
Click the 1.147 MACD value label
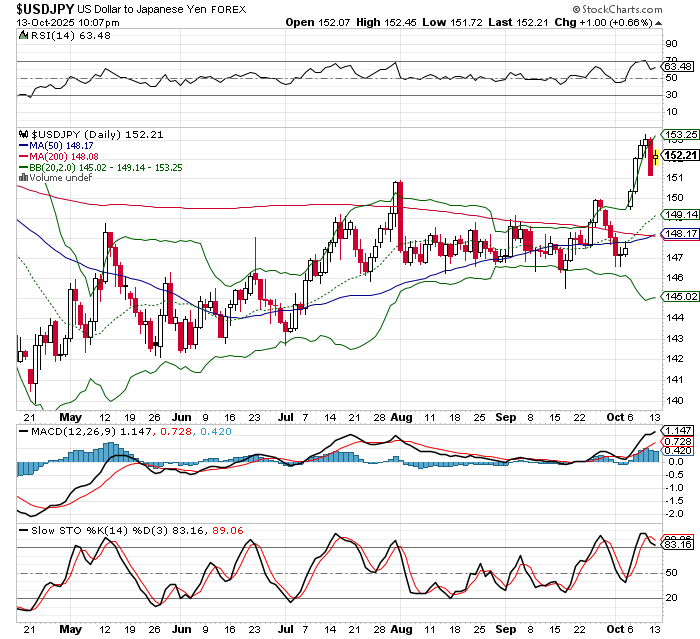point(677,429)
